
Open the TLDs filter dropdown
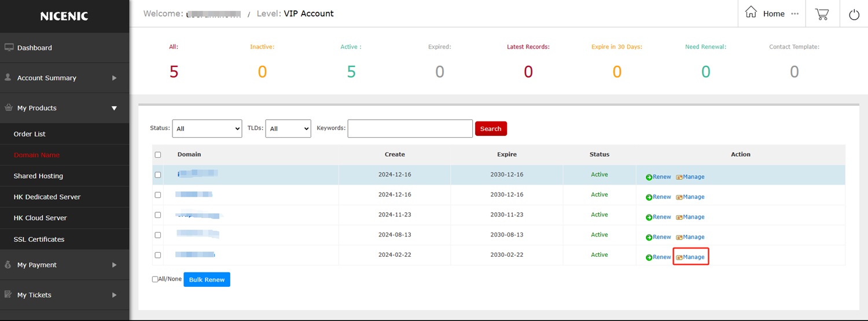point(288,128)
